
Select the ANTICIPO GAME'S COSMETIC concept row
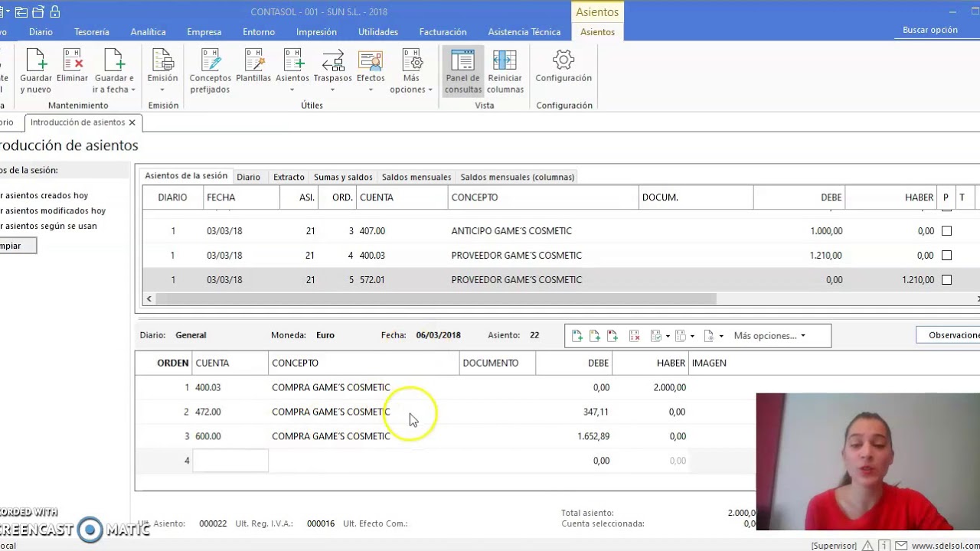pyautogui.click(x=511, y=231)
